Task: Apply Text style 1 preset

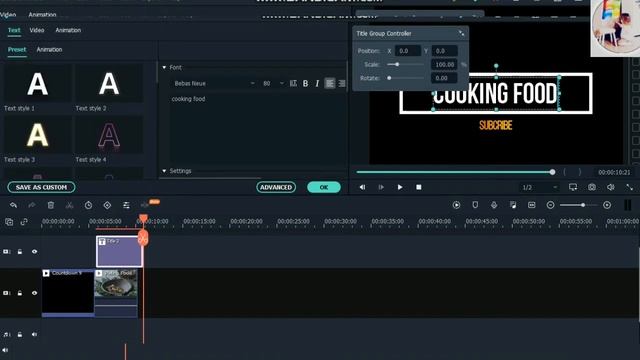Action: tap(38, 84)
